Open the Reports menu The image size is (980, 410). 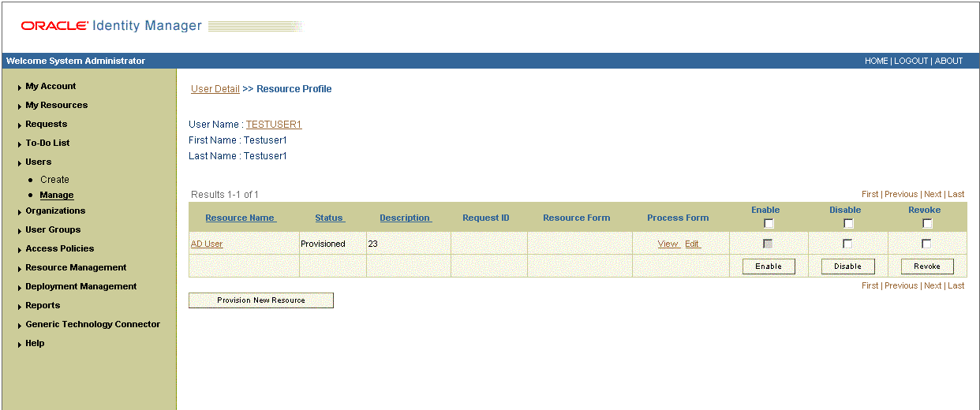(x=43, y=305)
